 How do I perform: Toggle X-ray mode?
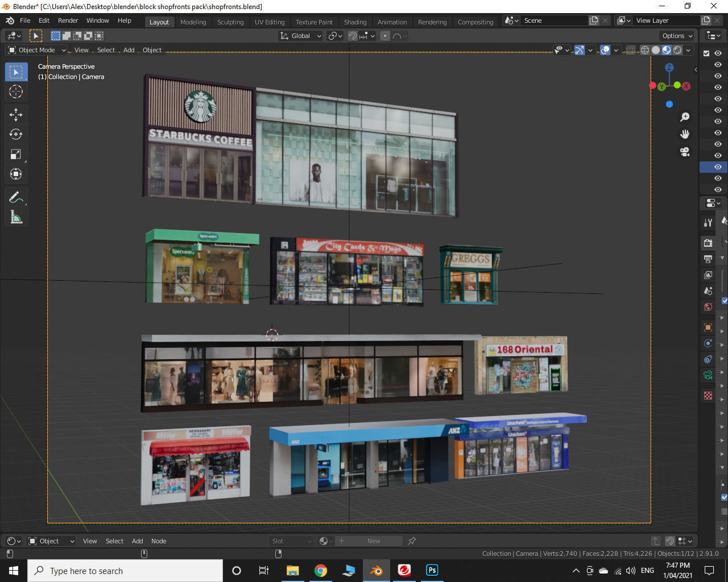pos(630,50)
